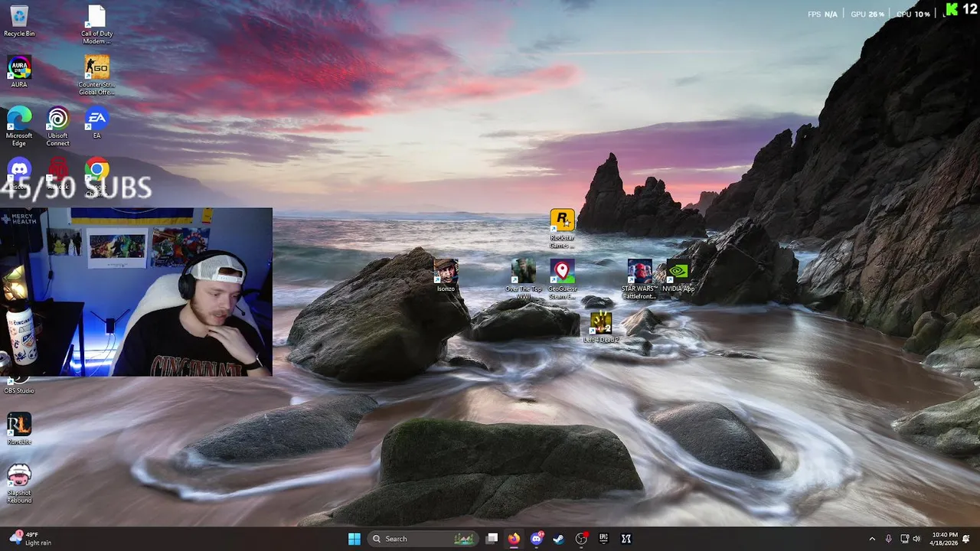The height and width of the screenshot is (551, 980).
Task: Select the Left 4 Dead 2 icon
Action: coord(601,327)
